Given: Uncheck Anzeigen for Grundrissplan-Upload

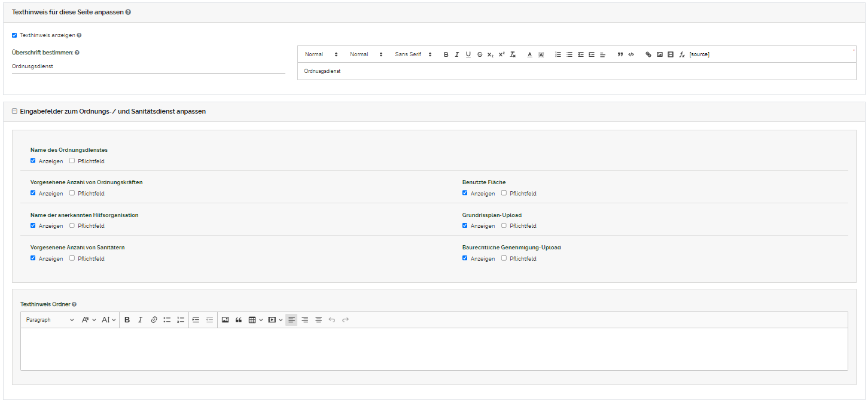Looking at the screenshot, I should [465, 225].
